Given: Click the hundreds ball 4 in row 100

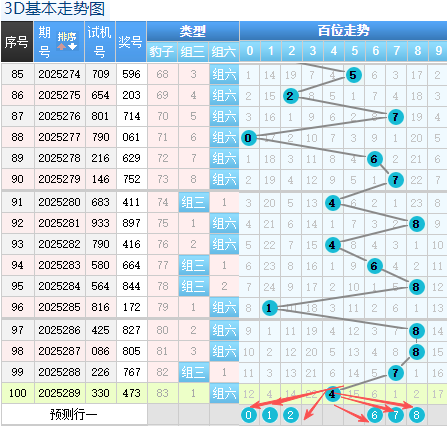Looking at the screenshot, I should point(332,394).
